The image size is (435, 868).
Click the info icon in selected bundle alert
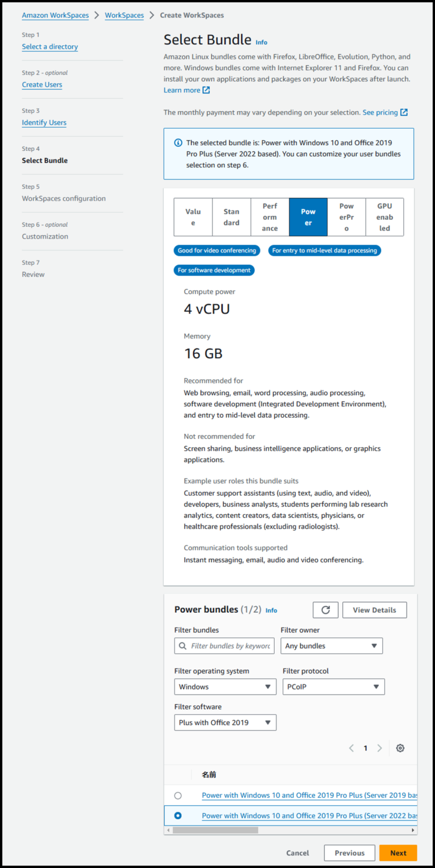point(178,143)
